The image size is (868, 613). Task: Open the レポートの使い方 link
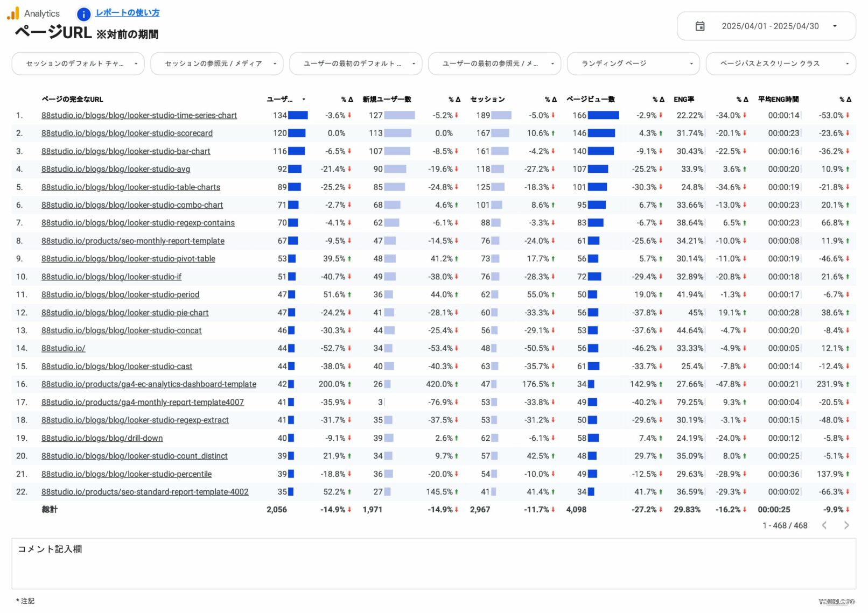pyautogui.click(x=127, y=13)
